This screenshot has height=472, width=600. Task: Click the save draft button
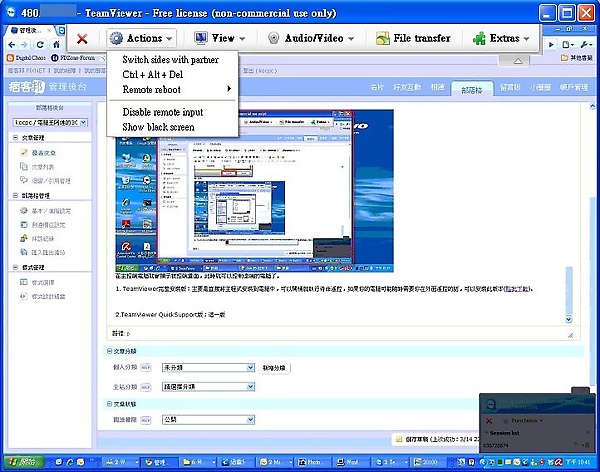[x=436, y=439]
